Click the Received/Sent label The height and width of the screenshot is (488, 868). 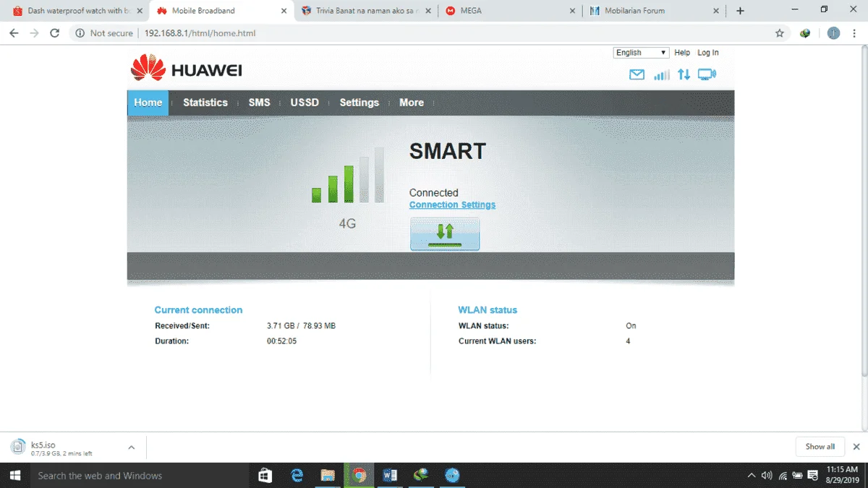(x=182, y=326)
